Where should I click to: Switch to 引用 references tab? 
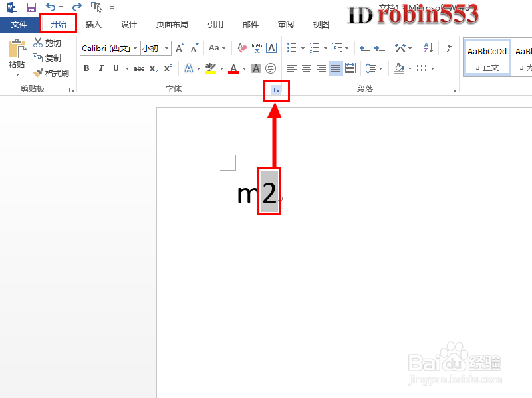pyautogui.click(x=215, y=25)
